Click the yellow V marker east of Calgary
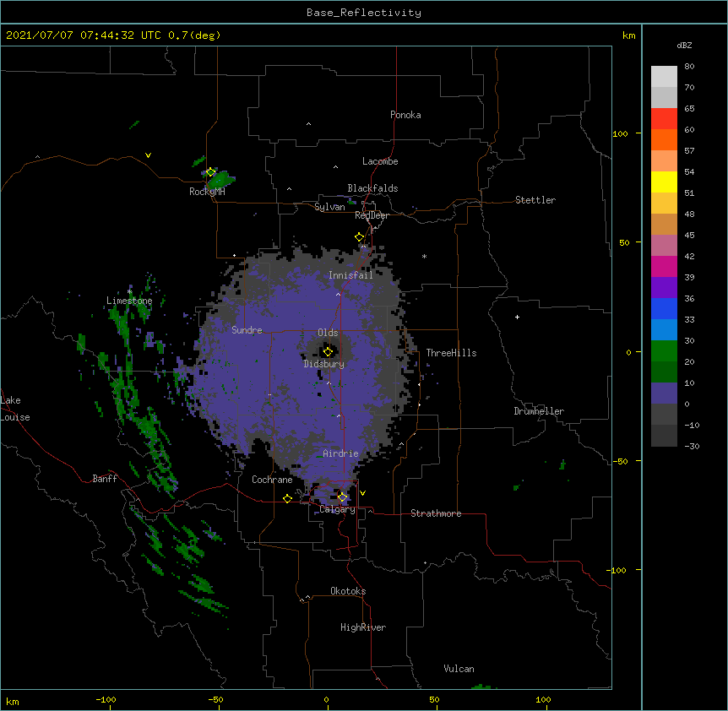728x711 pixels. click(x=362, y=493)
